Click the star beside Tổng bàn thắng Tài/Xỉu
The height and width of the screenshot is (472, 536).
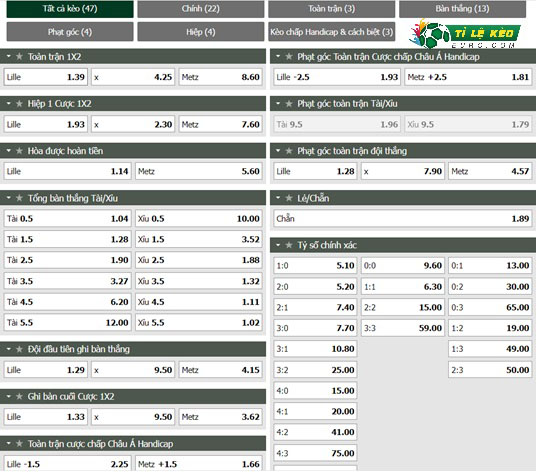(x=19, y=198)
